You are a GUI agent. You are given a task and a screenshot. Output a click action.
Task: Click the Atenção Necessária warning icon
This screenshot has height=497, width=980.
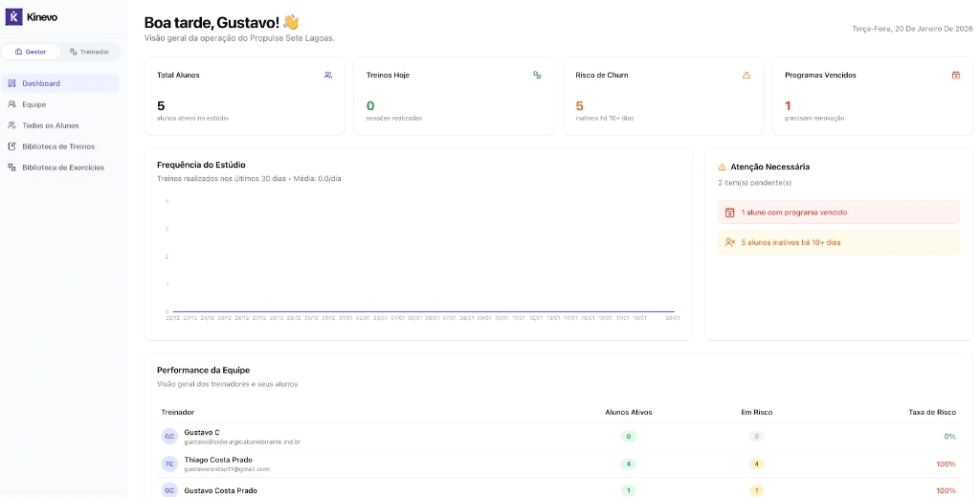(x=722, y=167)
